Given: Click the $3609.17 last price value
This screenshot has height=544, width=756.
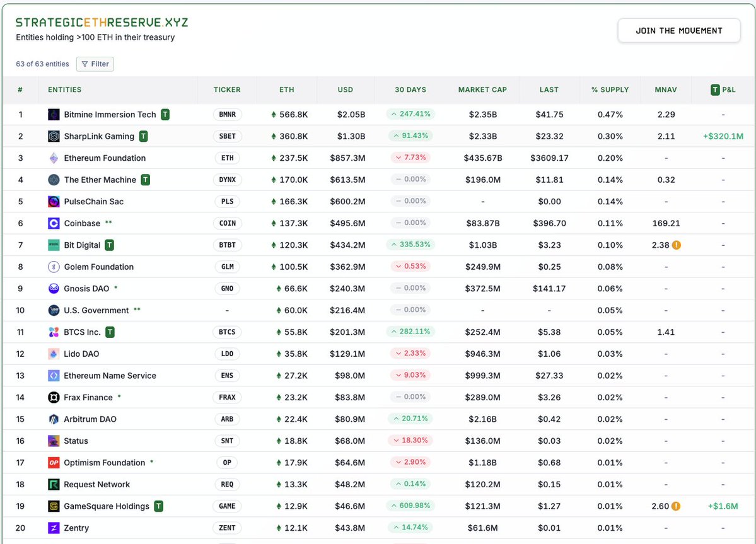Looking at the screenshot, I should point(549,158).
